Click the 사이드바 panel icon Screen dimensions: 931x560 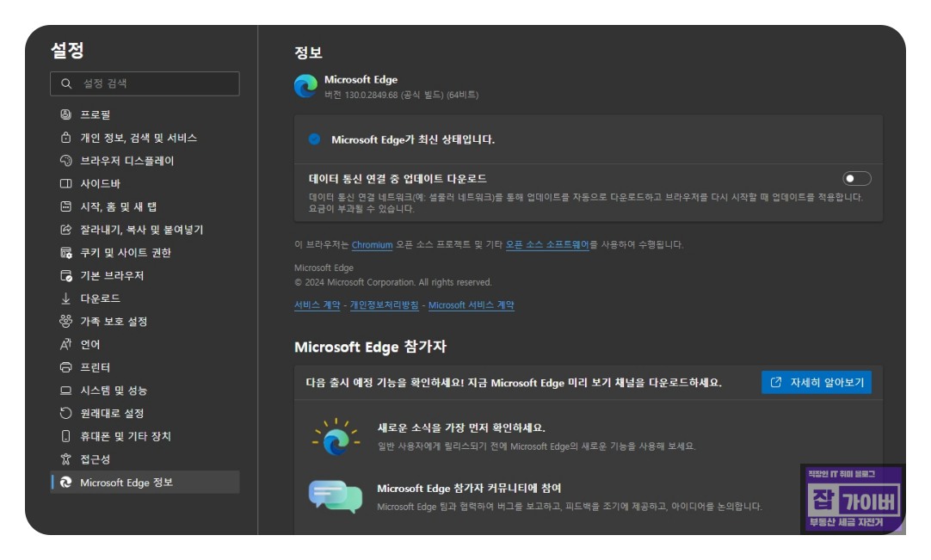tap(66, 183)
